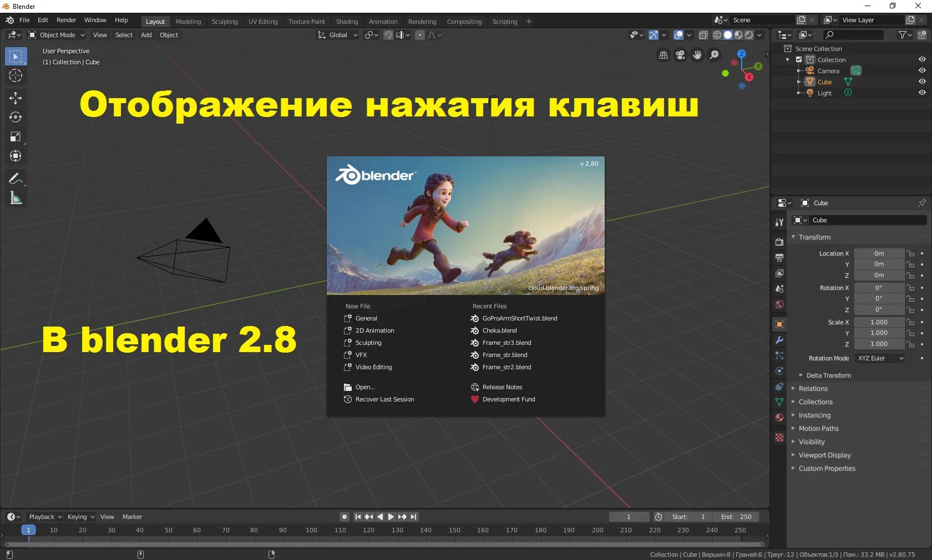Open the Keying dropdown in timeline
This screenshot has height=560, width=932.
(x=80, y=517)
